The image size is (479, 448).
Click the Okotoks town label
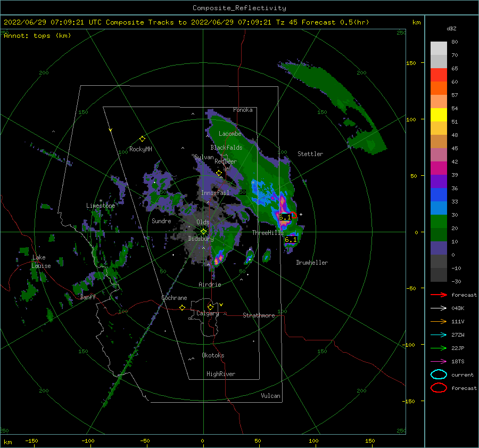tap(213, 355)
